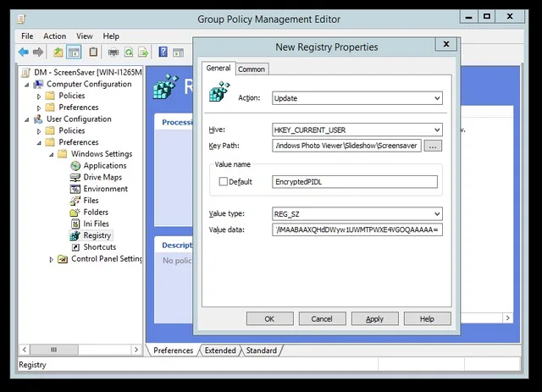
Task: Click the Windows Settings folder icon
Action: (x=63, y=154)
